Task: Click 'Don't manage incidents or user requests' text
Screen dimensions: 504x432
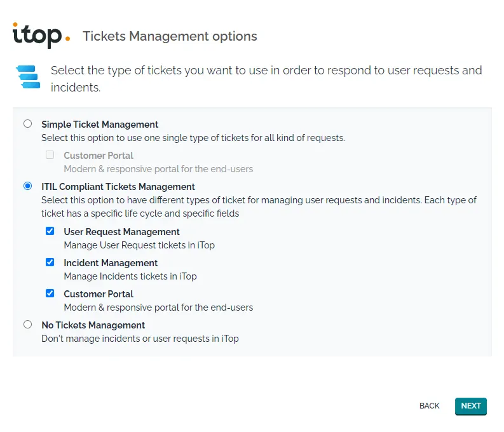Action: coord(140,339)
